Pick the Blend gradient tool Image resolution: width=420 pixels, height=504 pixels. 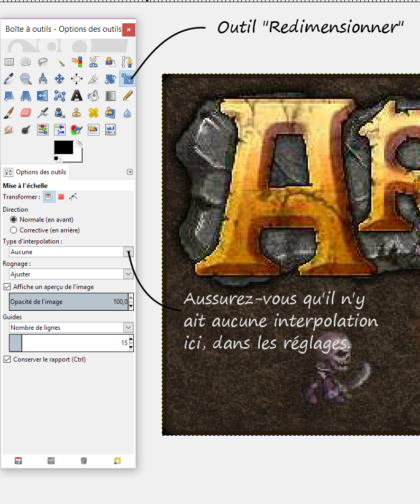[x=111, y=96]
